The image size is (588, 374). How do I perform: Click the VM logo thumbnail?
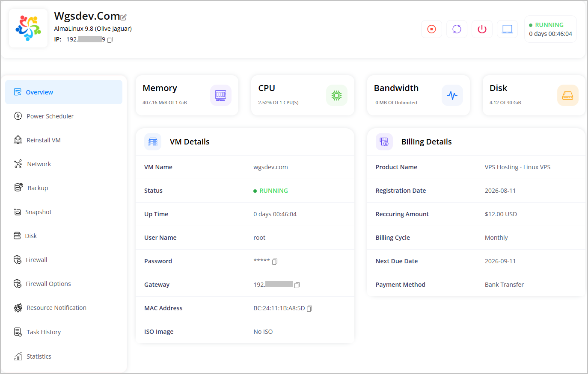point(28,28)
